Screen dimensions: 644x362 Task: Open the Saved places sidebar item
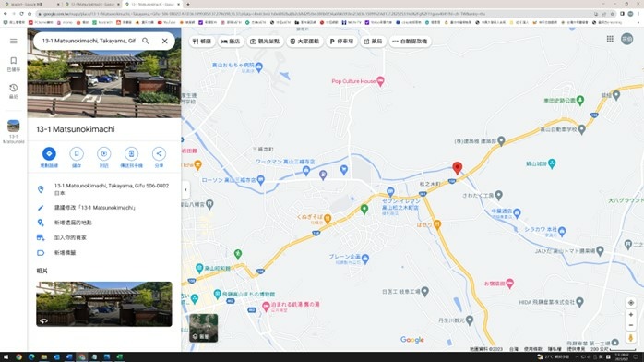coord(14,64)
